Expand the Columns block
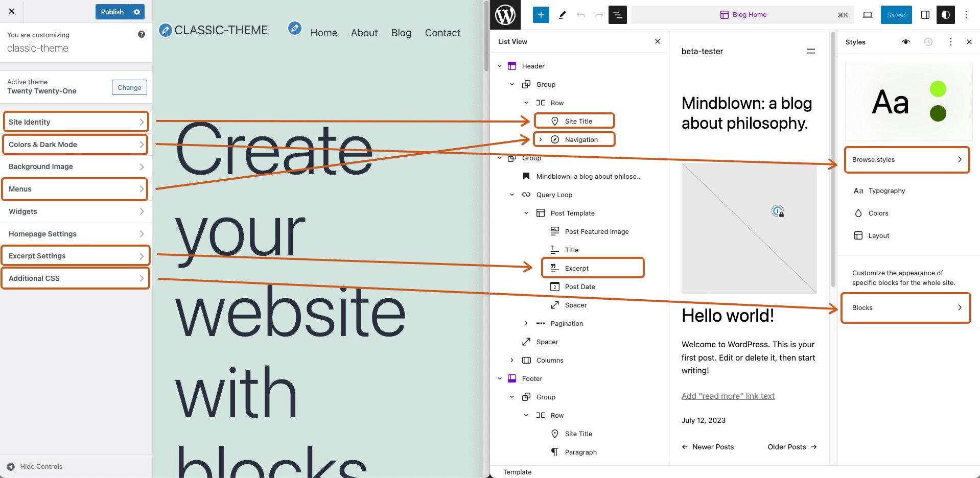Viewport: 980px width, 478px height. point(512,360)
